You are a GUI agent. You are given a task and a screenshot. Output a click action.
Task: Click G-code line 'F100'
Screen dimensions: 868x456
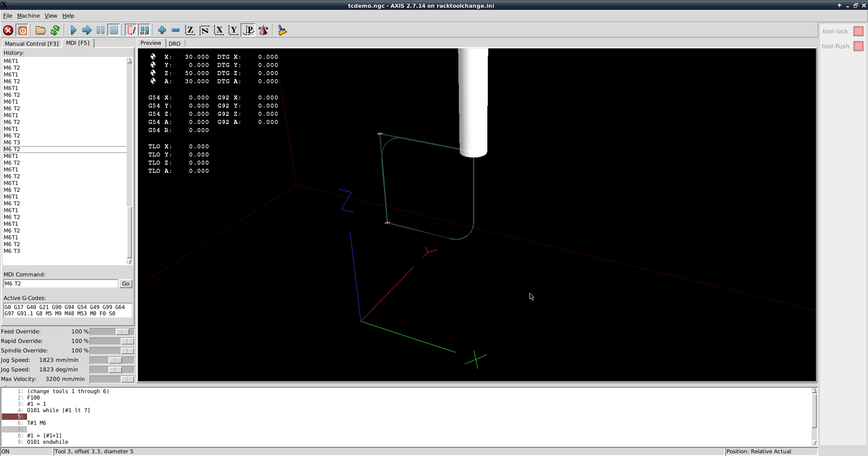click(33, 398)
